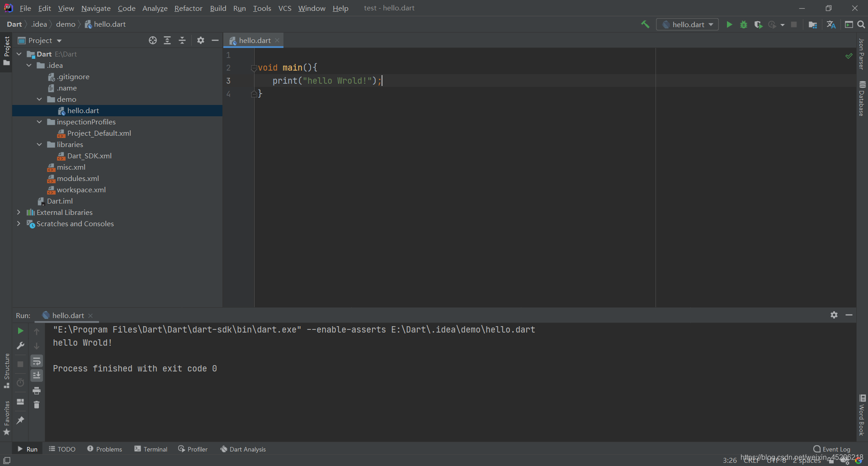Open the Favorites side tab
Viewport: 868px width, 466px height.
tap(6, 418)
